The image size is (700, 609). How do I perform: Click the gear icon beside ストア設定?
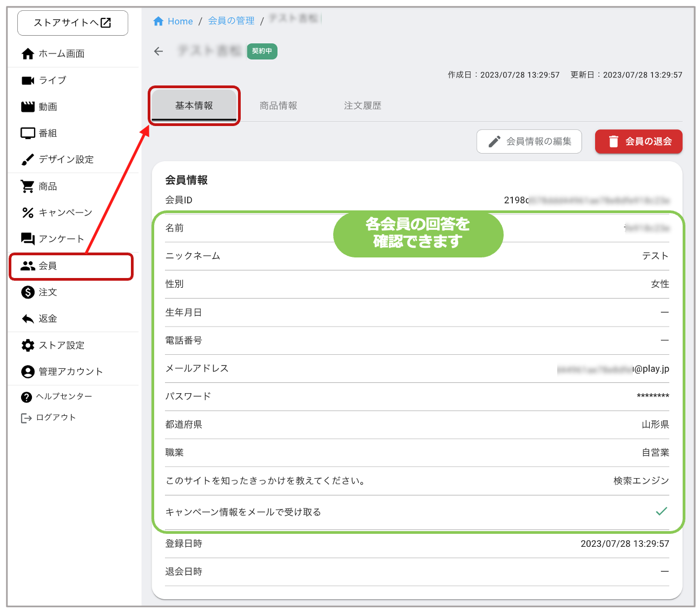tap(28, 345)
